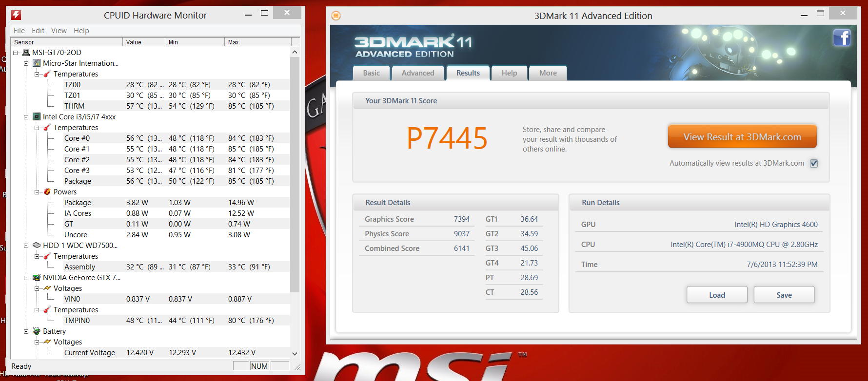Click the Sensor column header
The width and height of the screenshot is (868, 381).
tap(67, 42)
